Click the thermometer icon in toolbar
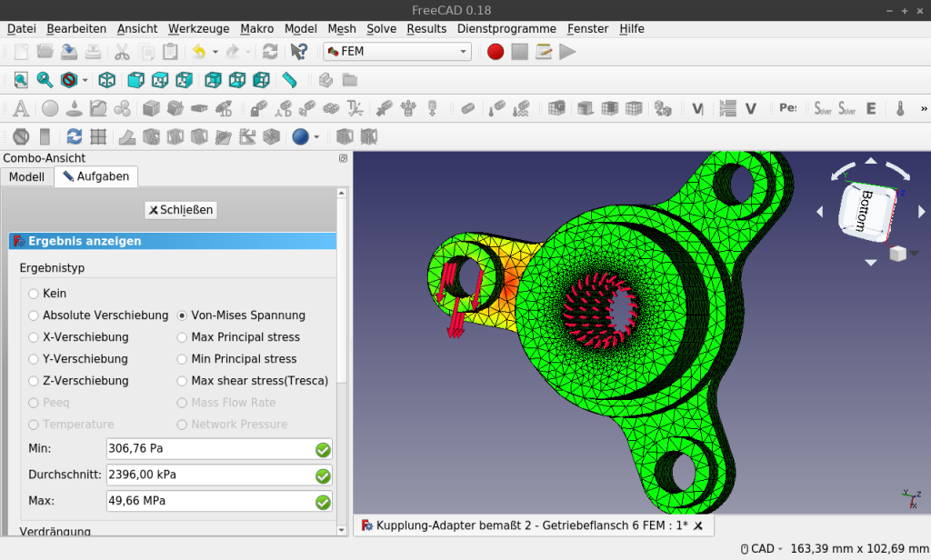This screenshot has width=931, height=560. coord(900,109)
